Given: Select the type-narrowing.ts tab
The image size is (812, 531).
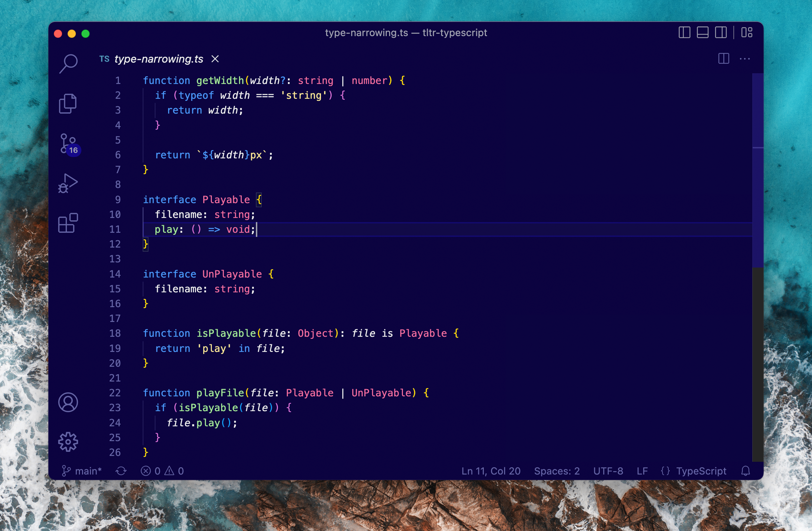Looking at the screenshot, I should point(159,59).
